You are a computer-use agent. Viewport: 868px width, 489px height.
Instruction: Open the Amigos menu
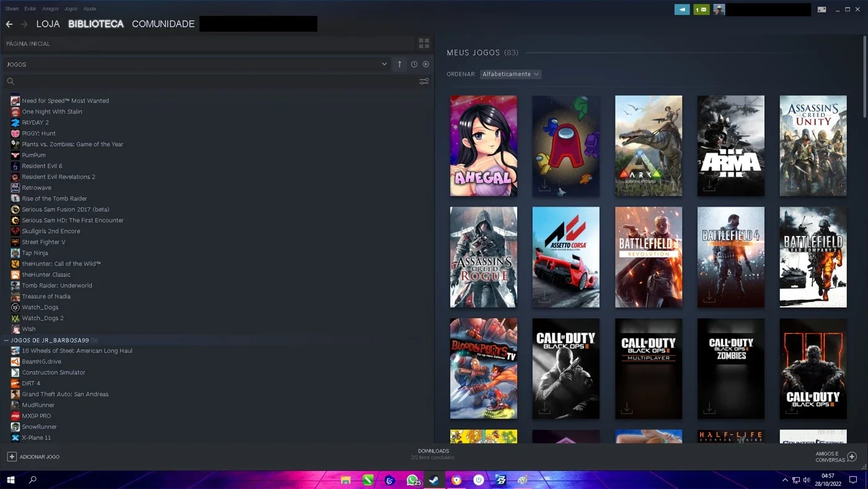coord(50,9)
